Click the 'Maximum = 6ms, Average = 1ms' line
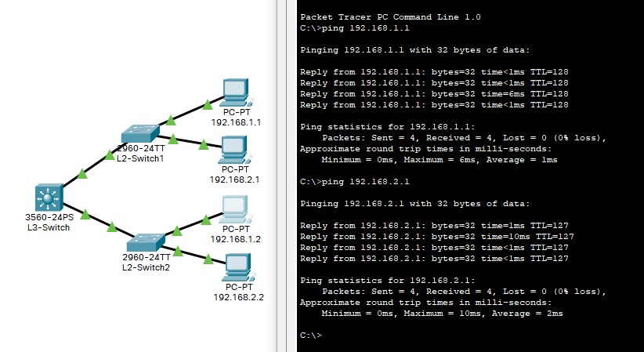 [440, 160]
